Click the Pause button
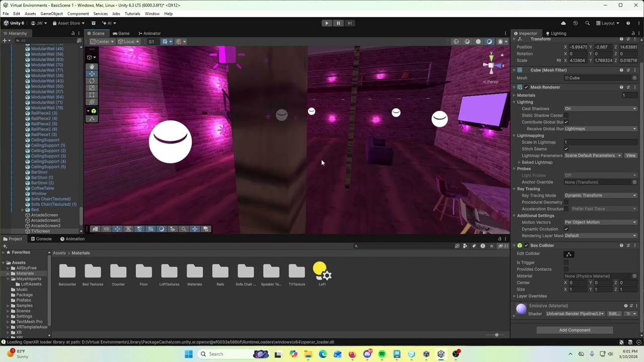Image resolution: width=644 pixels, height=362 pixels. pyautogui.click(x=338, y=23)
